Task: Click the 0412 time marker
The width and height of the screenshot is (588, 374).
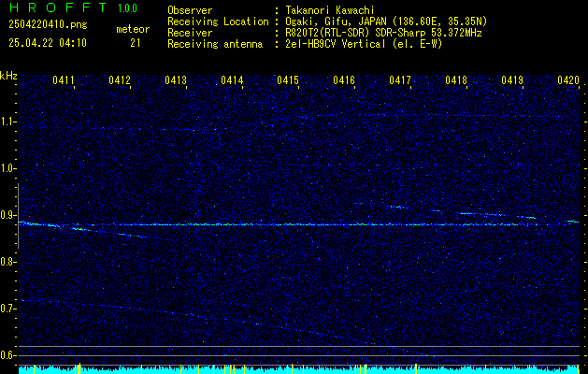Action: point(120,80)
